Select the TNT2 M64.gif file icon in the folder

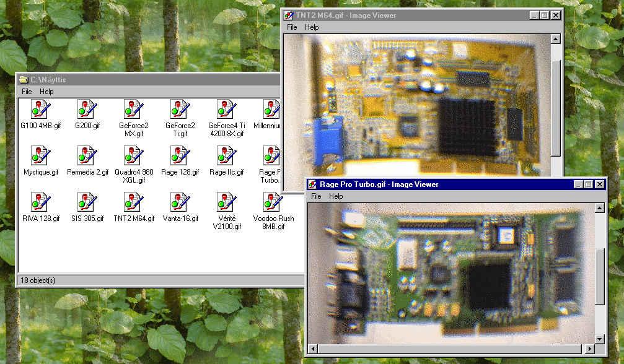pyautogui.click(x=134, y=202)
